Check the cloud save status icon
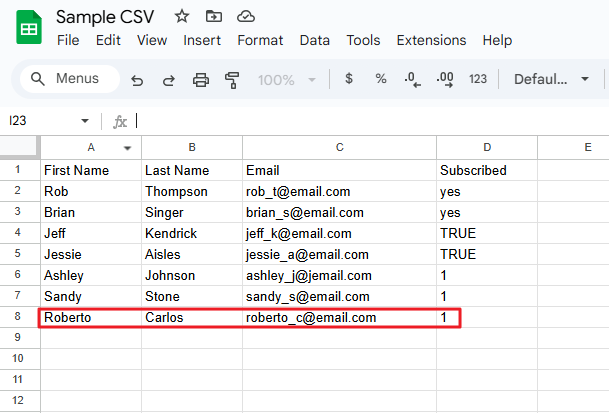The height and width of the screenshot is (413, 609). (243, 16)
